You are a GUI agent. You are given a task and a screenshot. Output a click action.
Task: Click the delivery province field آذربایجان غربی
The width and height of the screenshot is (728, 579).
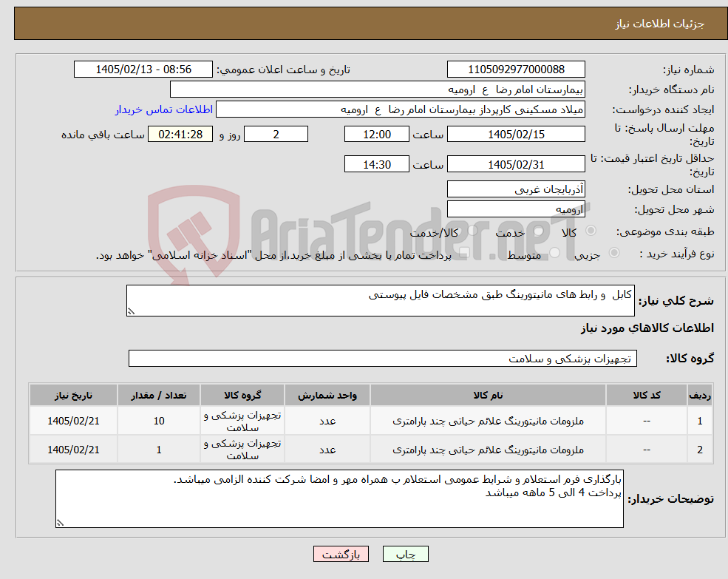click(516, 189)
